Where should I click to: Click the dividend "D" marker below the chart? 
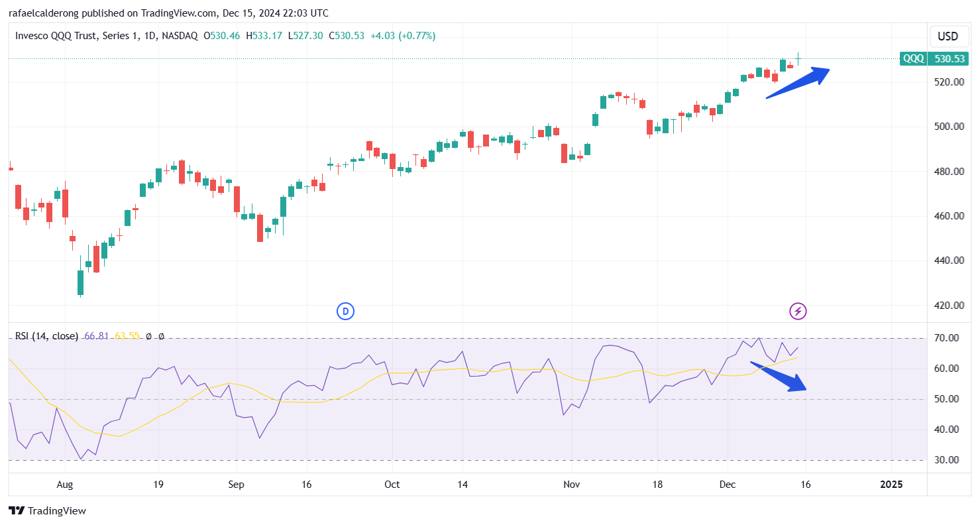coord(345,311)
